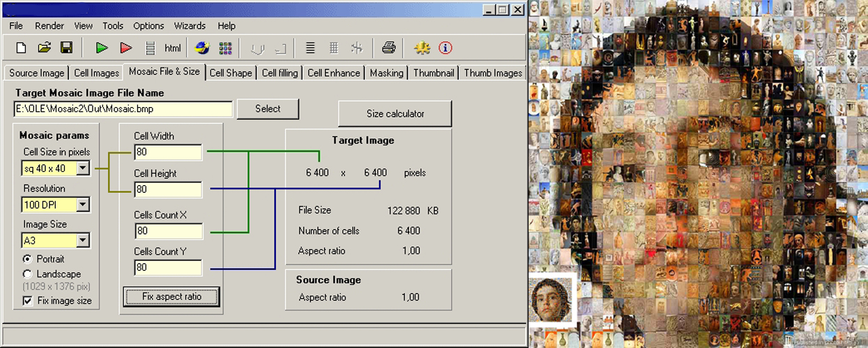
Task: Print using the printer icon
Action: (x=389, y=48)
